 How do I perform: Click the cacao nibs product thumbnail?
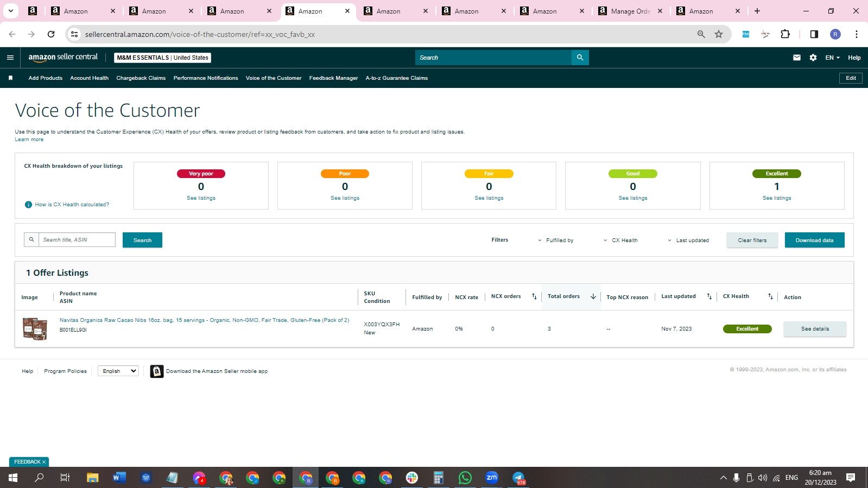(x=35, y=329)
